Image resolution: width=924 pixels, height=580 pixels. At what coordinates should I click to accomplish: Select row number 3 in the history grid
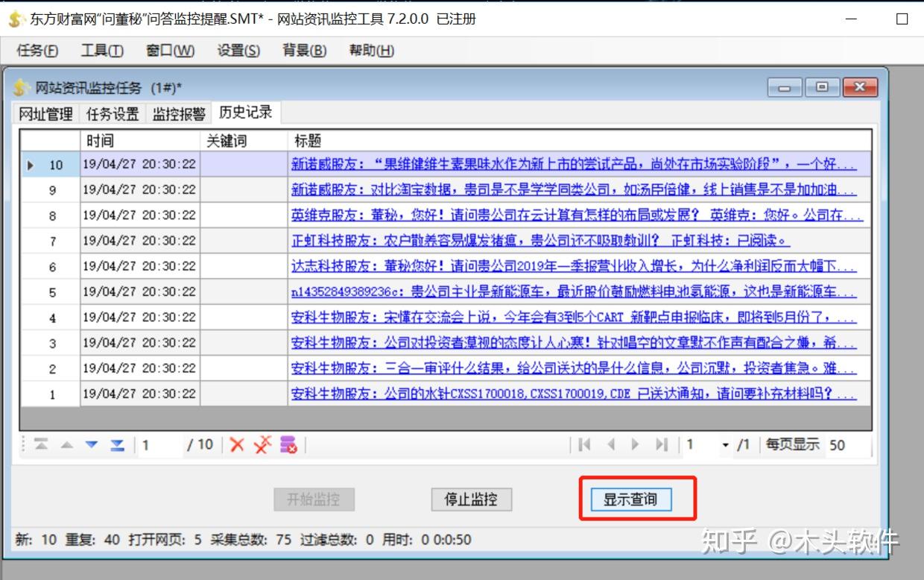click(x=52, y=344)
